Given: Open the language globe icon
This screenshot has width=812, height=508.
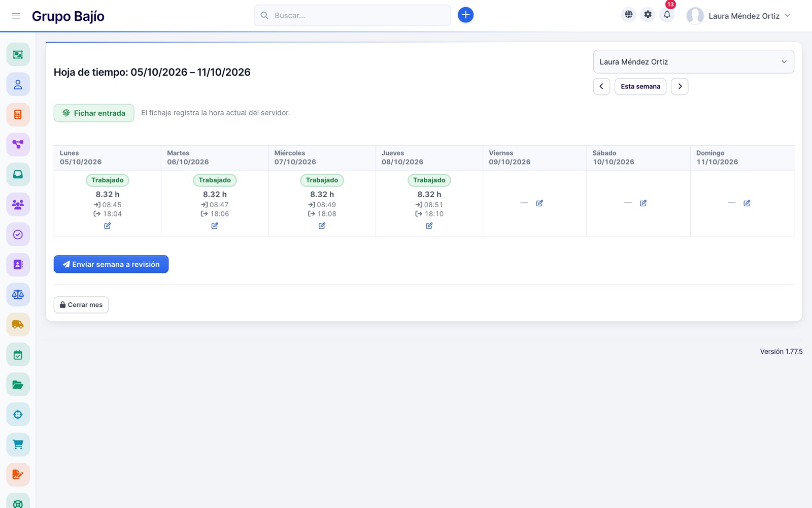Looking at the screenshot, I should pyautogui.click(x=628, y=15).
